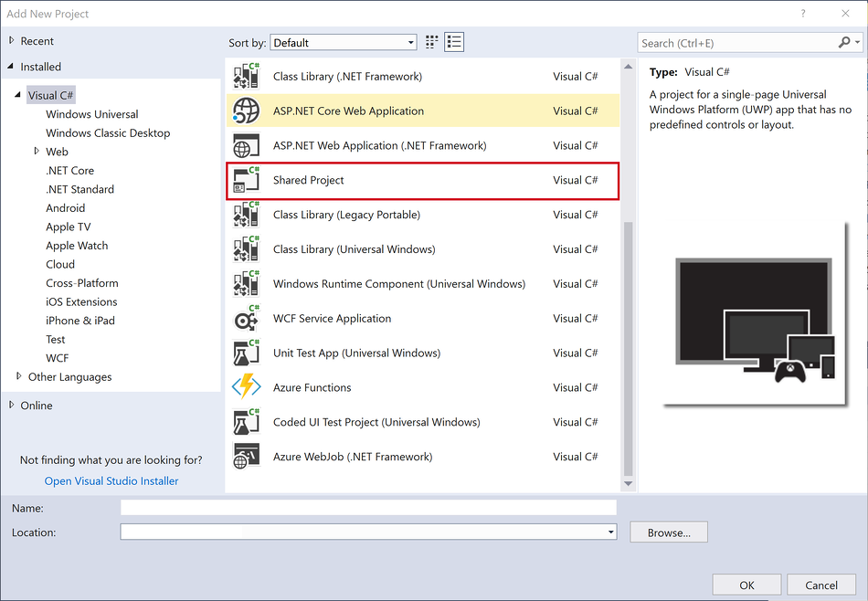Click the Cancel button
Viewport: 868px width, 601px height.
click(821, 585)
